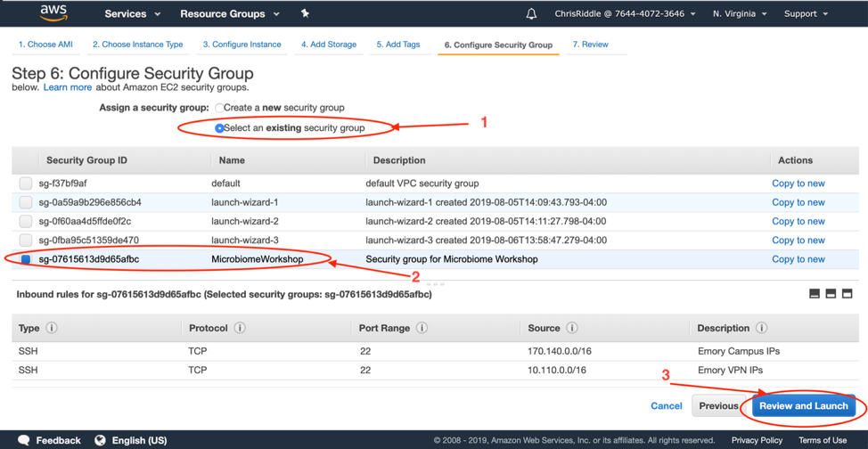Click the AWS logo home icon
868x449 pixels.
click(x=53, y=13)
